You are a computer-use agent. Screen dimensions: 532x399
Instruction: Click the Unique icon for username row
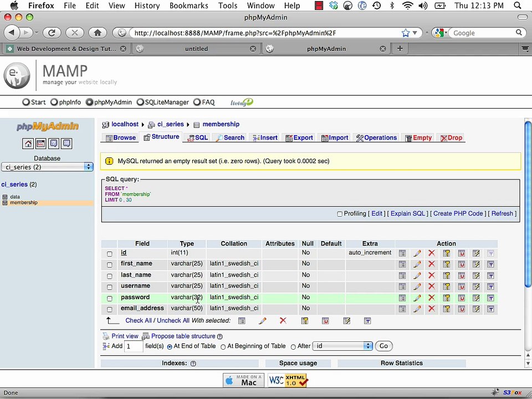pyautogui.click(x=462, y=287)
